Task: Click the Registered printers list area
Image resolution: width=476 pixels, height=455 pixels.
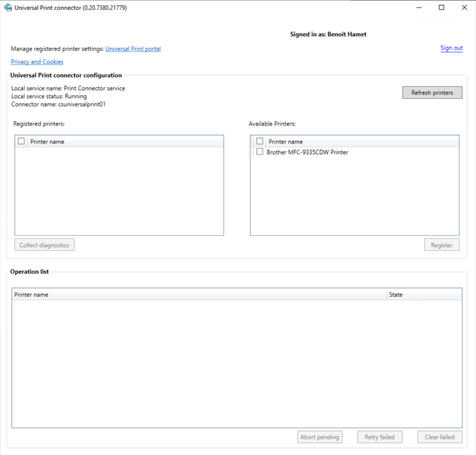Action: coord(119,190)
